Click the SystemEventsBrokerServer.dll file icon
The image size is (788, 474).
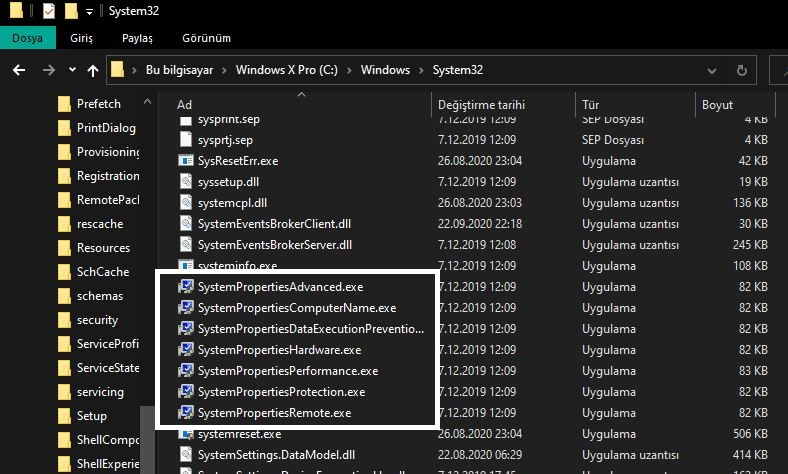186,245
